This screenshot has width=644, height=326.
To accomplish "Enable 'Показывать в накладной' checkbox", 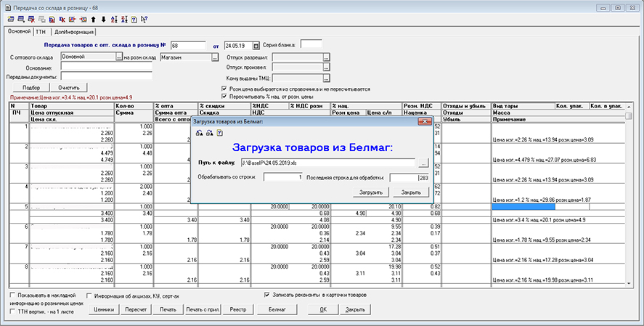I will pyautogui.click(x=12, y=296).
